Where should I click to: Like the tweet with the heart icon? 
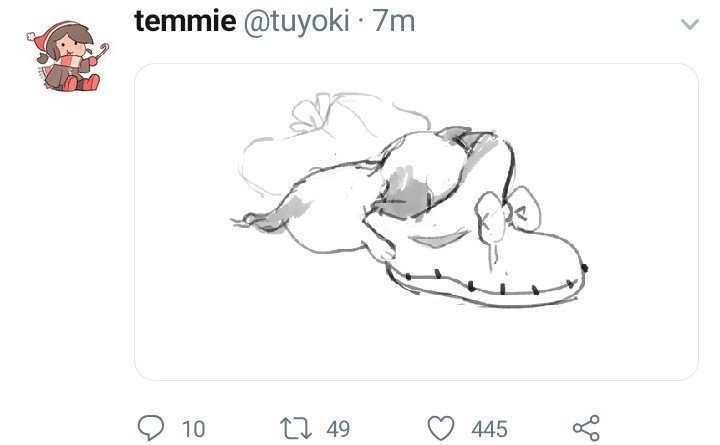[x=441, y=428]
